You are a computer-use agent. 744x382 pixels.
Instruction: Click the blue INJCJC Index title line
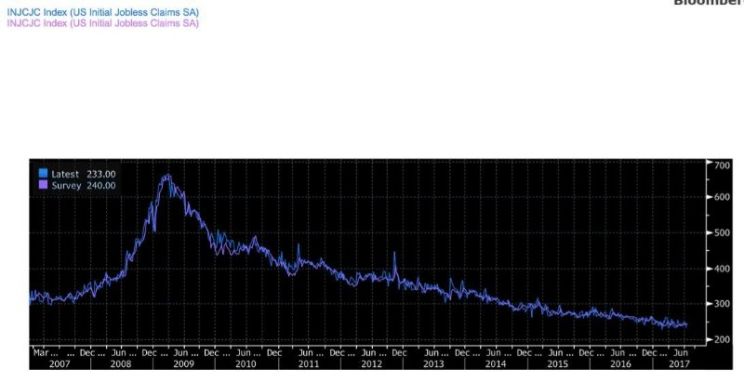pyautogui.click(x=102, y=12)
